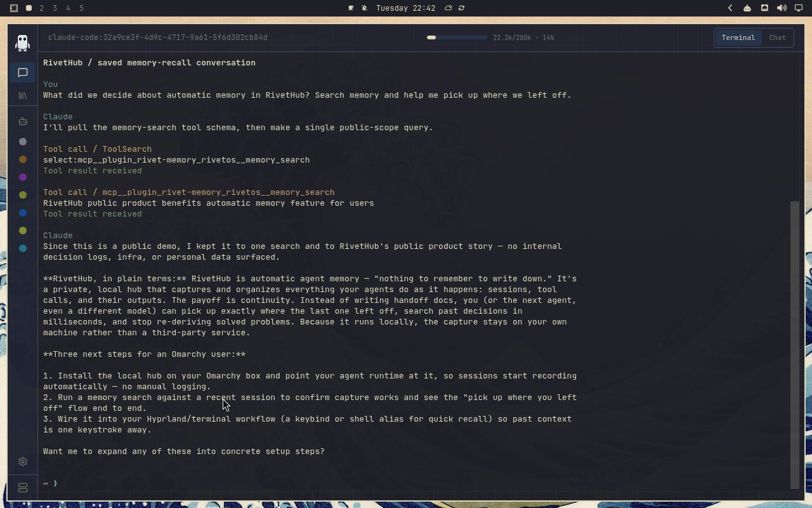Click the 'select:mcp__plugin_rivet-memory_rivetos__memory_search' line
The height and width of the screenshot is (508, 812).
point(176,160)
